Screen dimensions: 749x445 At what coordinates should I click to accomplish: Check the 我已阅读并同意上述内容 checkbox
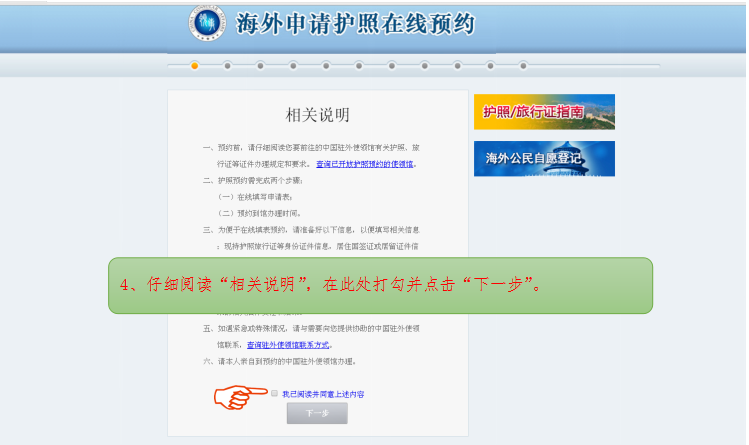click(274, 394)
